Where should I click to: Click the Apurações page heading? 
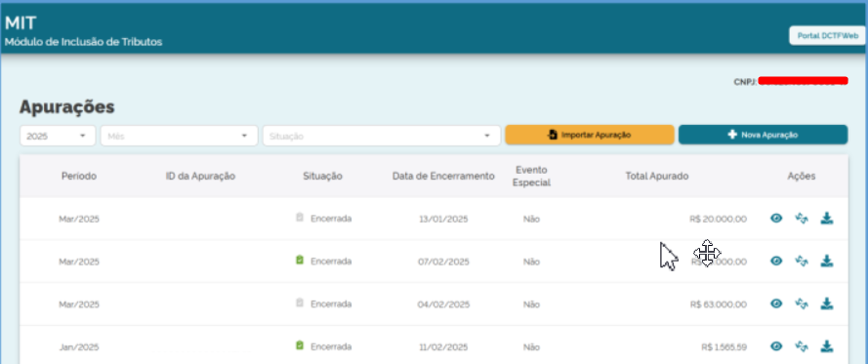(67, 106)
